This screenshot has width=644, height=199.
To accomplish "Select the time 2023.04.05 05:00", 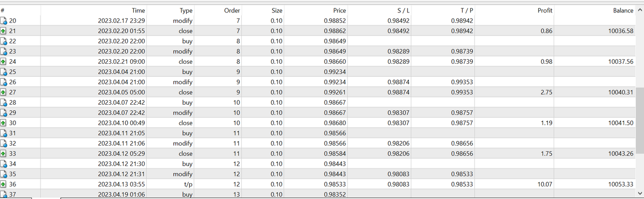I will [121, 92].
